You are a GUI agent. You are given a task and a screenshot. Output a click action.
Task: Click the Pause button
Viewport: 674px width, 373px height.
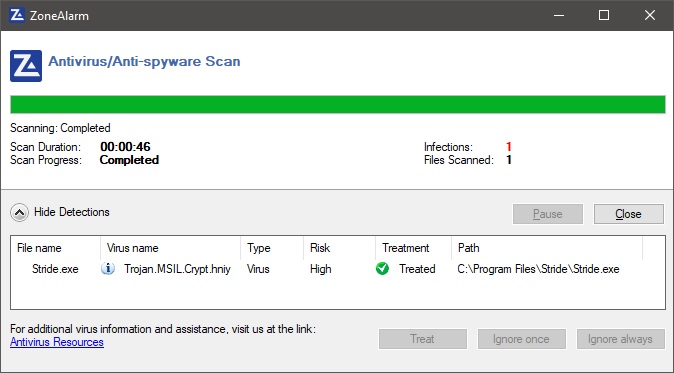coord(548,214)
